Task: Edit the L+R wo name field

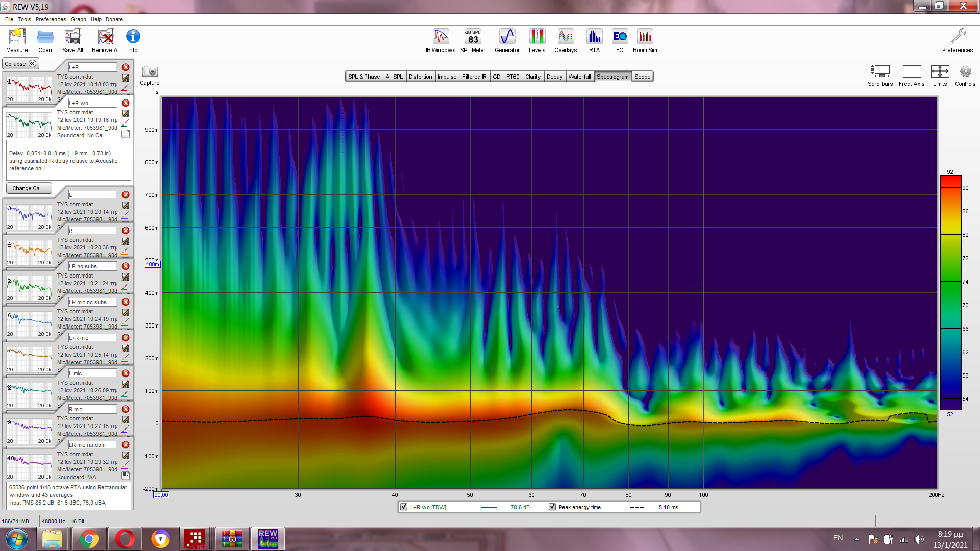Action: [x=92, y=103]
